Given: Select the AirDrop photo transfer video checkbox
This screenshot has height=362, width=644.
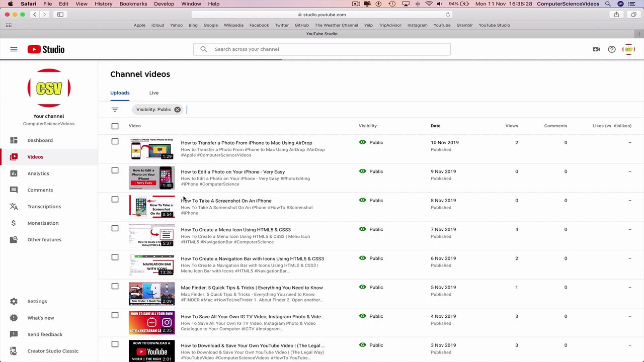Looking at the screenshot, I should click(x=115, y=142).
